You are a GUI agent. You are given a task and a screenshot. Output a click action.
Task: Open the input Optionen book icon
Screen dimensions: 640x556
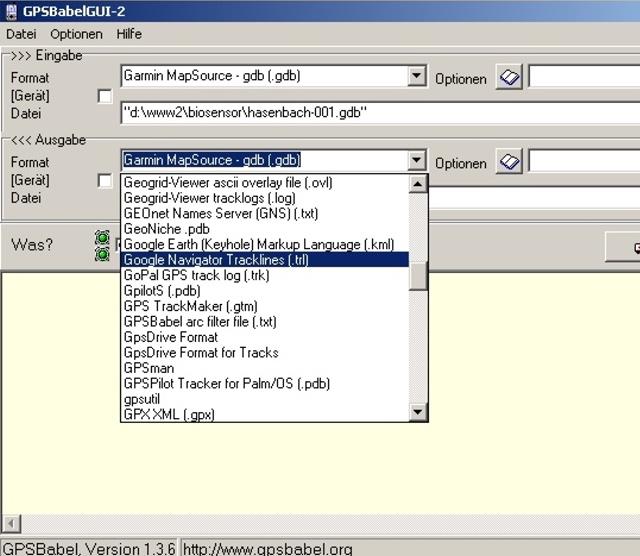tap(509, 77)
